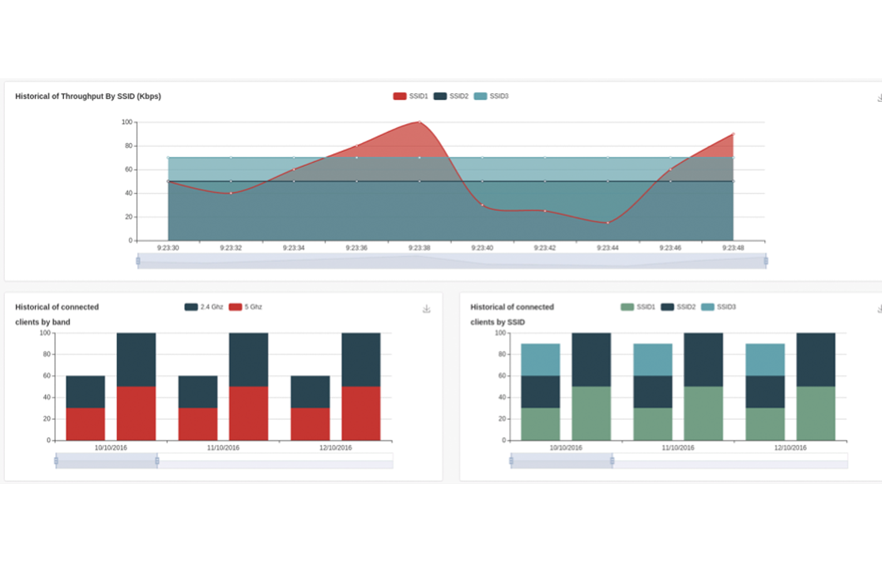The height and width of the screenshot is (588, 882).
Task: Hide the 5 Ghz band series
Action: coord(245,307)
